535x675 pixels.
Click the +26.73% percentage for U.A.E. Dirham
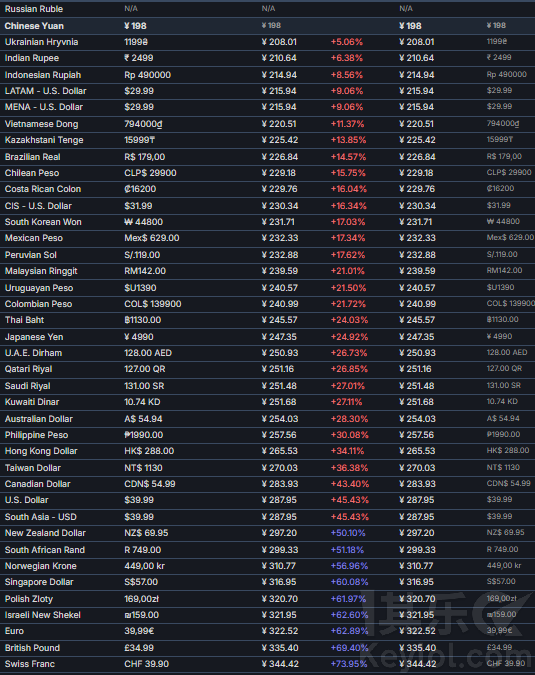[x=349, y=353]
